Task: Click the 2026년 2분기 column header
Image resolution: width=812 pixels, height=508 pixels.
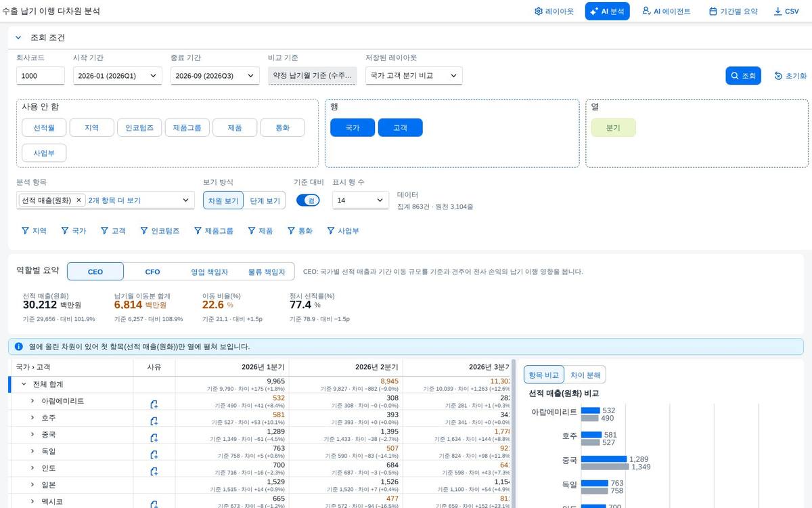Action: coord(346,367)
